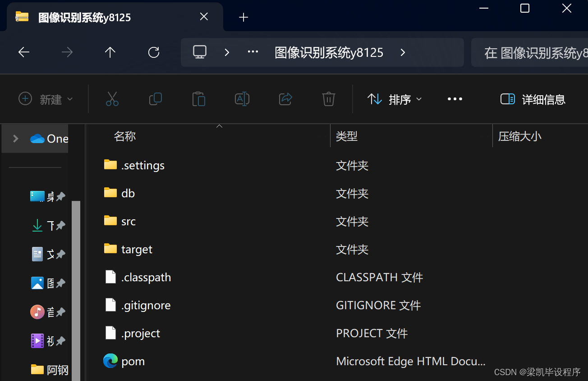Image resolution: width=588 pixels, height=381 pixels.
Task: Open the Share icon
Action: point(285,99)
